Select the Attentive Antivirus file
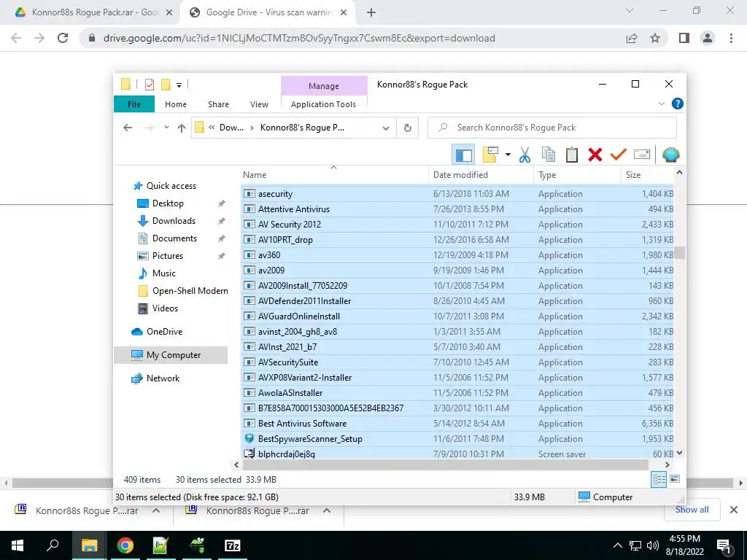The width and height of the screenshot is (747, 560). [457, 209]
